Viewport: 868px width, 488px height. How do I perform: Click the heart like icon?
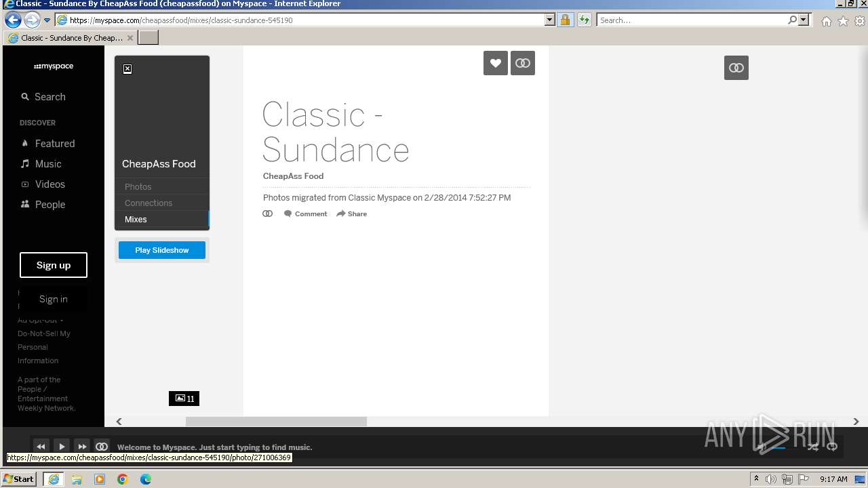[496, 63]
